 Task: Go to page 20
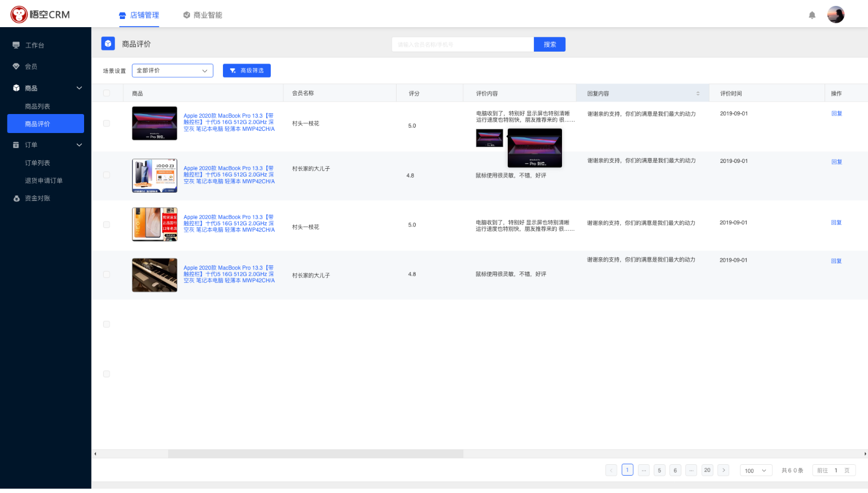[x=707, y=470]
